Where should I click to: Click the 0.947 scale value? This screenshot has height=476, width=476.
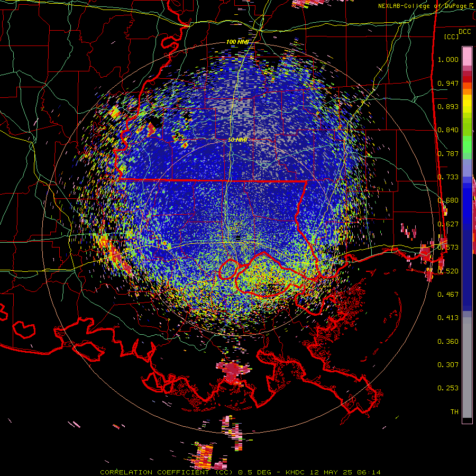coord(448,83)
